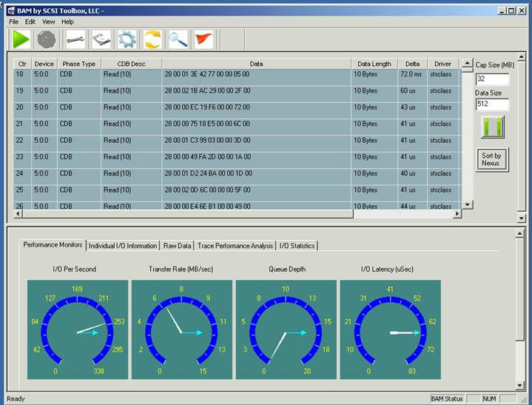Click the Sort by Nexus button

491,159
